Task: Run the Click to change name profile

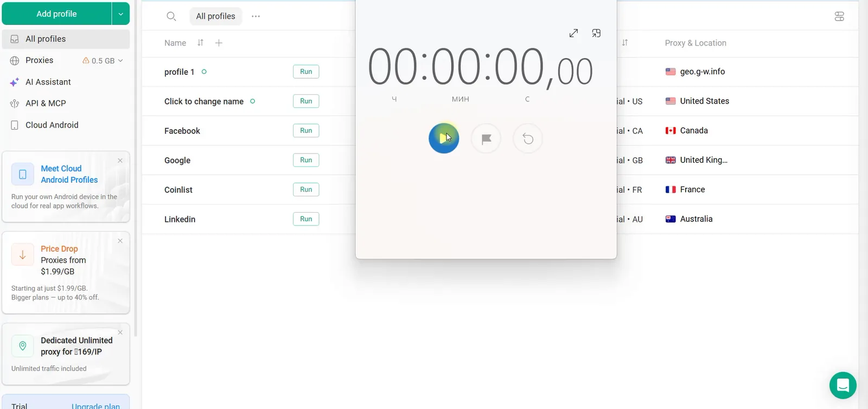Action: pos(306,101)
